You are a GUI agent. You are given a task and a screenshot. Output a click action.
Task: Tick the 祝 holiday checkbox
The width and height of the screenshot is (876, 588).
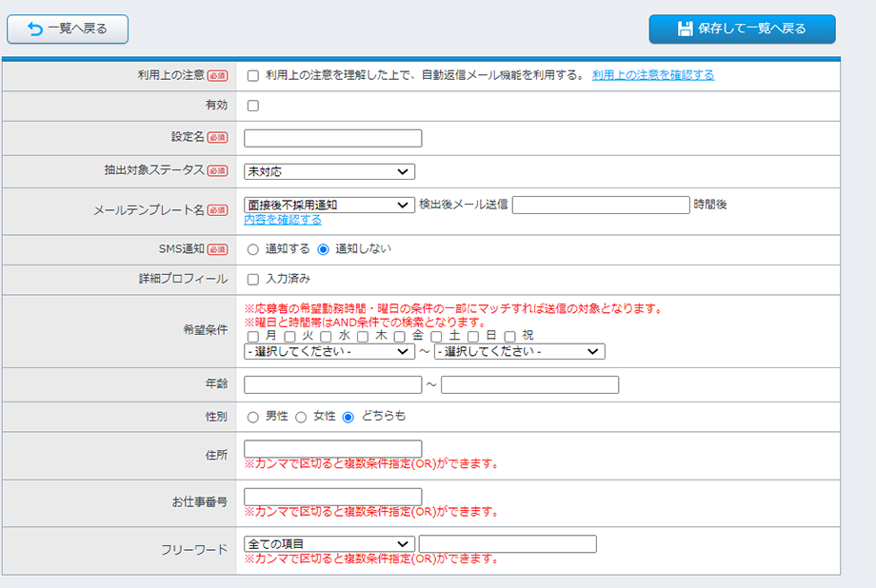tap(510, 336)
